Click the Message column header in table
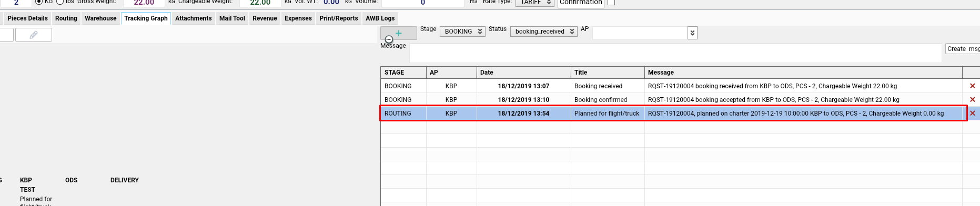This screenshot has height=206, width=980. 803,73
